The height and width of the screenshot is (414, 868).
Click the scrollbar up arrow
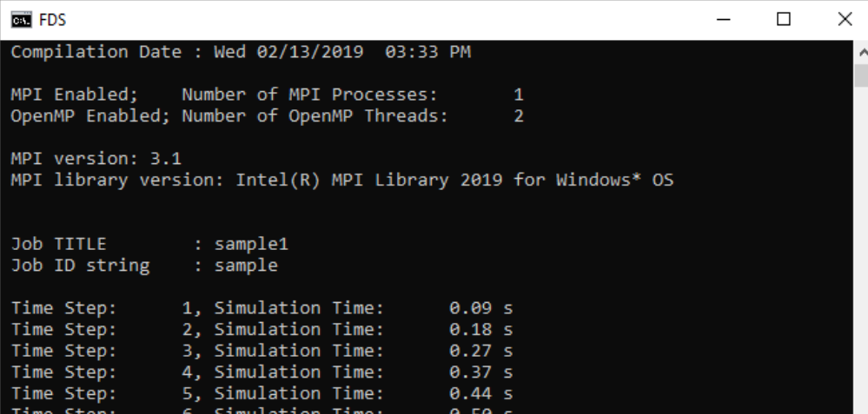click(x=861, y=53)
